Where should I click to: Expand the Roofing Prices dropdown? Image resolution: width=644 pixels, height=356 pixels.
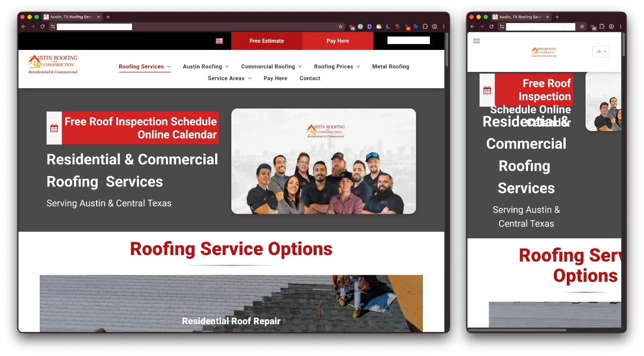pyautogui.click(x=337, y=67)
